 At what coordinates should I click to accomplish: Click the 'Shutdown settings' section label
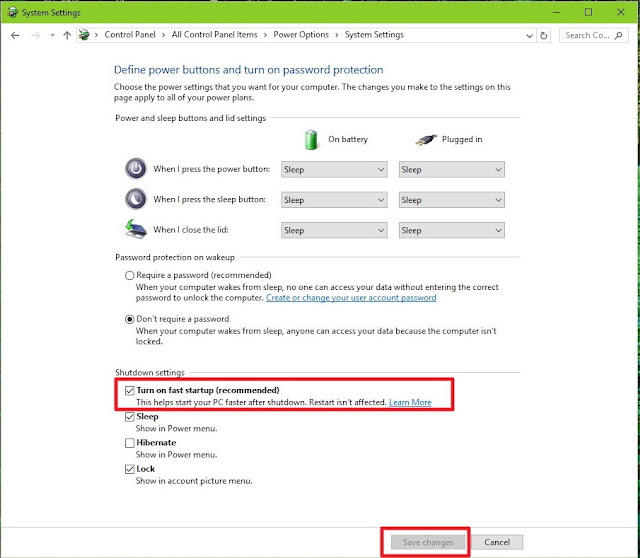pos(150,373)
